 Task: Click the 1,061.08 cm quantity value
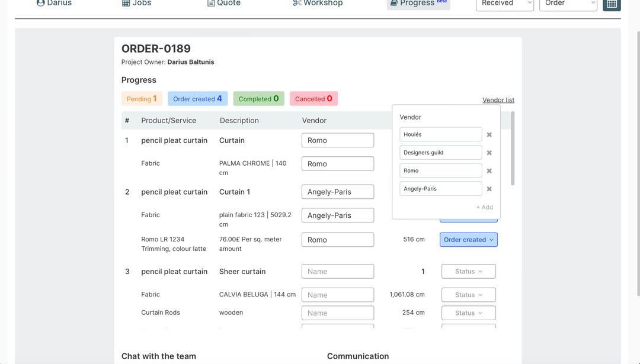tap(407, 294)
